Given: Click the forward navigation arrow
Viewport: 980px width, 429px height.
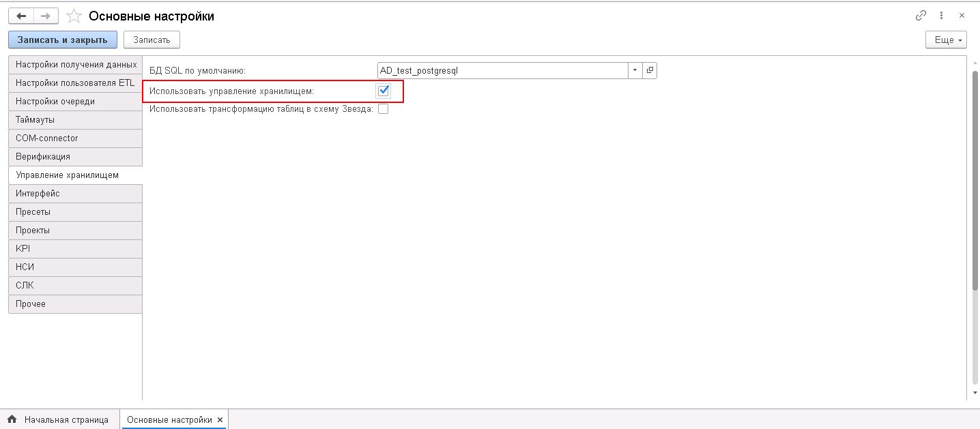Looking at the screenshot, I should pyautogui.click(x=46, y=16).
